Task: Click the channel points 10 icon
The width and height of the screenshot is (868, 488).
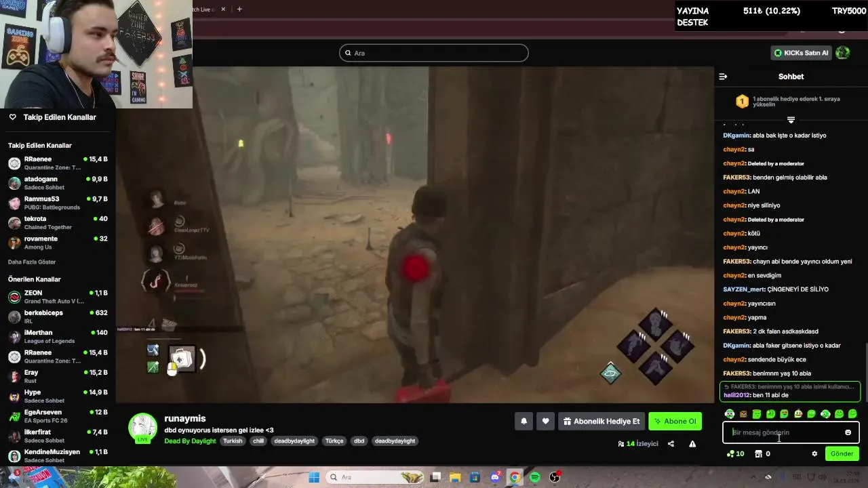Action: pos(735,453)
